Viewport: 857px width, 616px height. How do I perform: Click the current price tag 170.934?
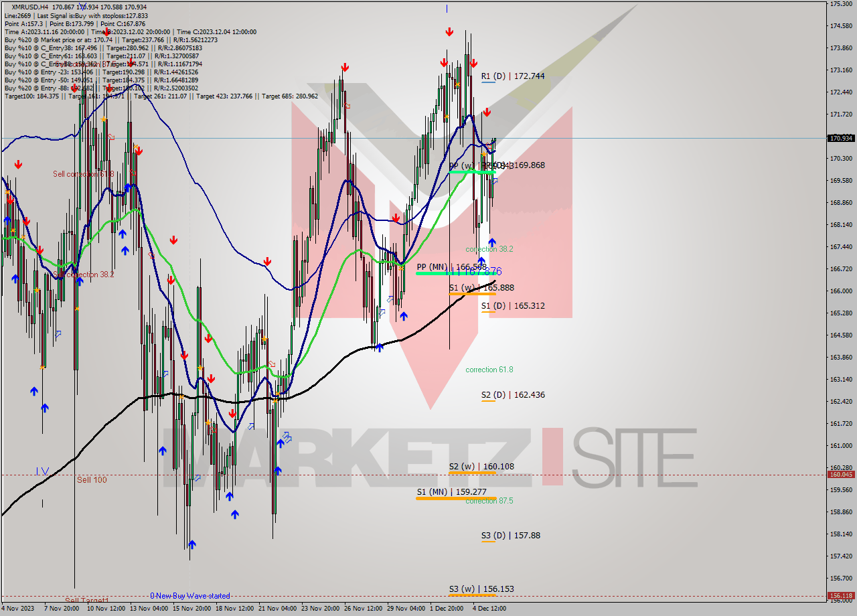(x=842, y=139)
